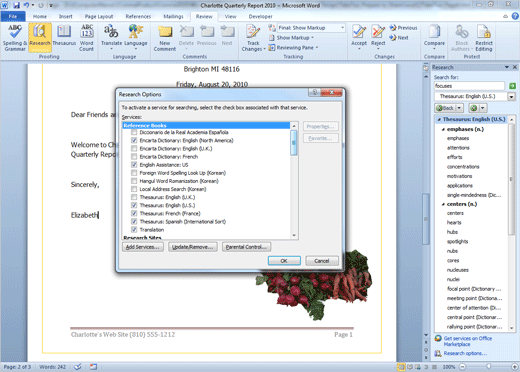This screenshot has width=520, height=372.
Task: Open Restrict Editing option
Action: coord(484,38)
